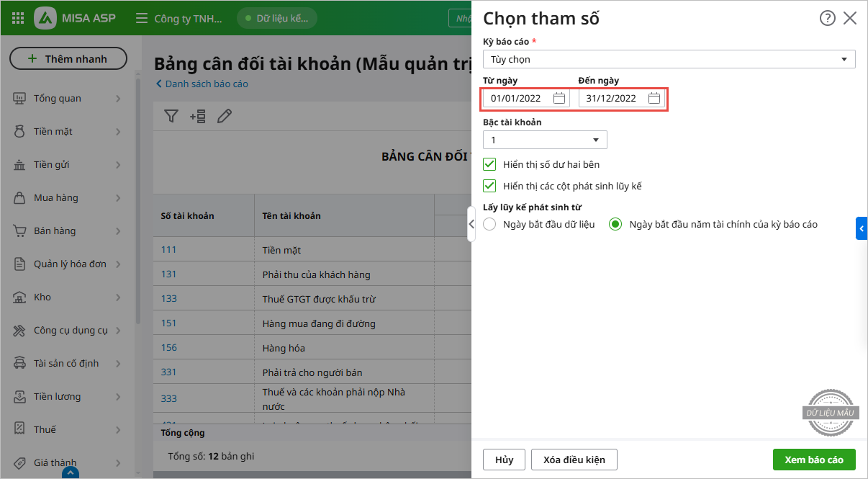
Task: Uncheck 'Hiển thị các cột phát sinh lũy kế'
Action: coord(489,186)
